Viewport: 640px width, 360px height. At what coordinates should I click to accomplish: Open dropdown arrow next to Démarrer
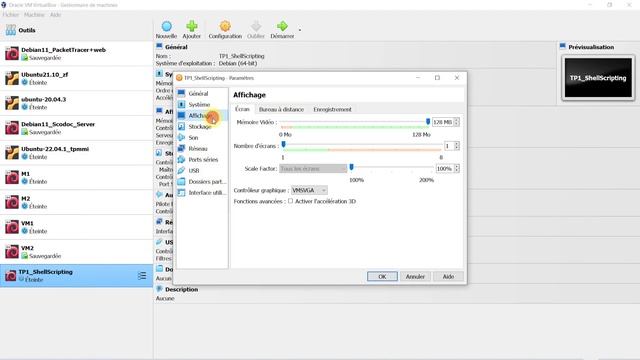coord(300,30)
